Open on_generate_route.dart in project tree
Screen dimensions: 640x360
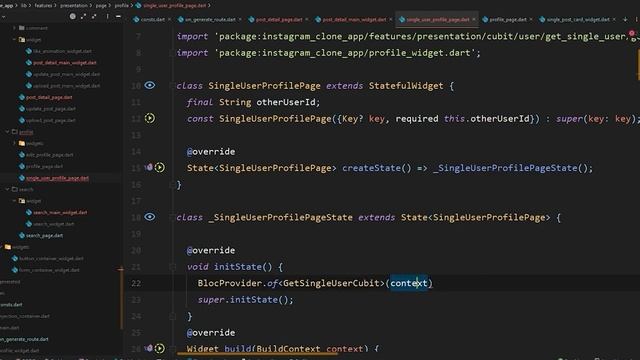pyautogui.click(x=24, y=339)
